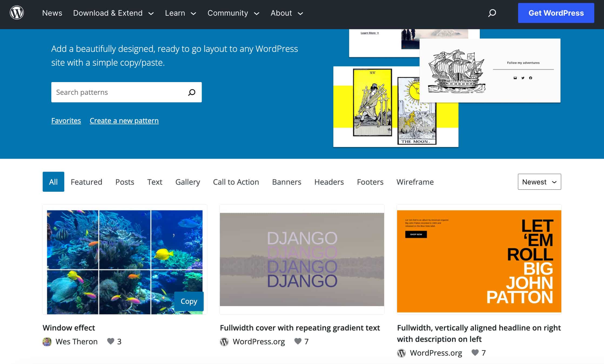Click WordPress.org avatar under headline pattern
604x364 pixels.
(401, 353)
